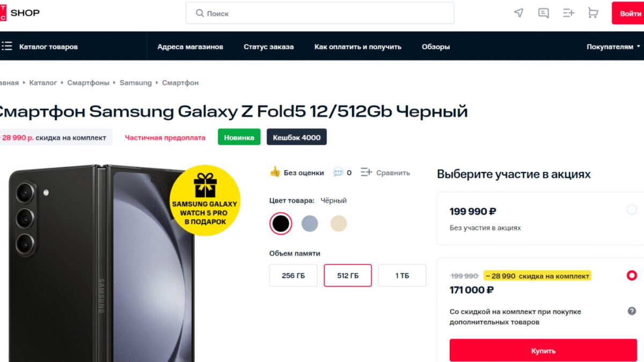Open the chat message icon
The image size is (644, 362).
544,13
